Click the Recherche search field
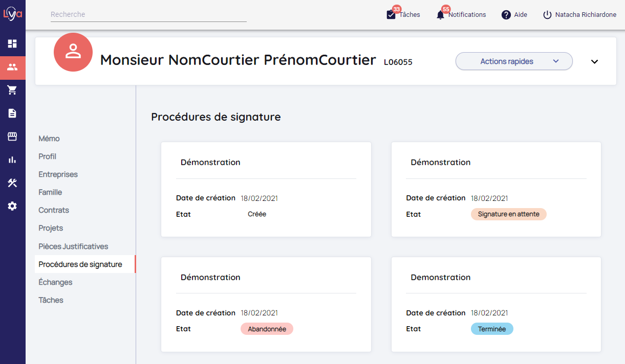This screenshot has width=625, height=364. pos(148,15)
